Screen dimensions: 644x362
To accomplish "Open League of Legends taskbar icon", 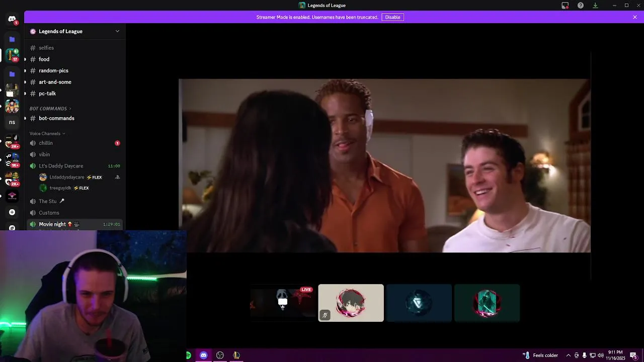I will point(236,355).
